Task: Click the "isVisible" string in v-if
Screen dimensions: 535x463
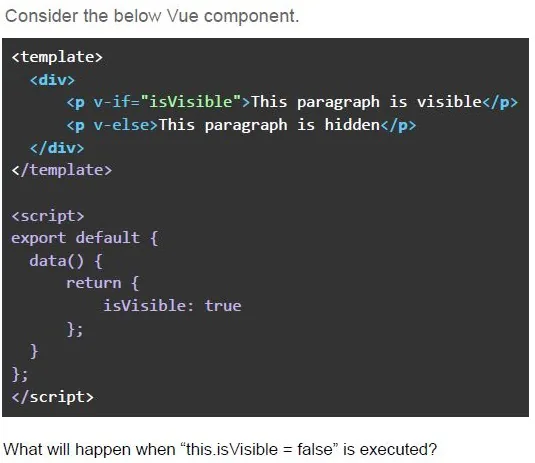Action: point(191,102)
